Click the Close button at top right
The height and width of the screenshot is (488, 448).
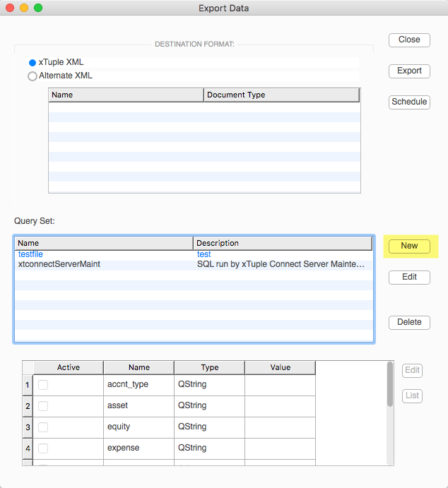tap(409, 40)
